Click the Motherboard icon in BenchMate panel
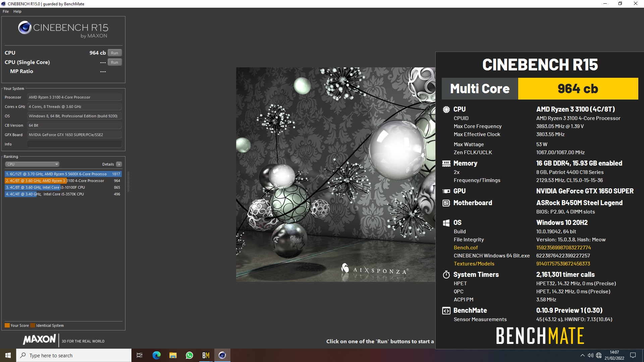 [446, 203]
